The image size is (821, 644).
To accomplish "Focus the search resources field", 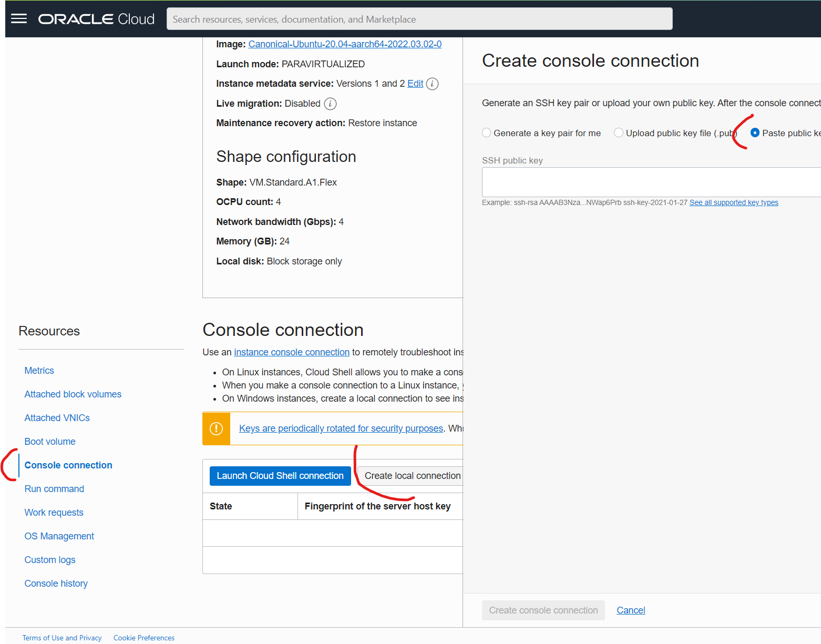I will click(419, 19).
